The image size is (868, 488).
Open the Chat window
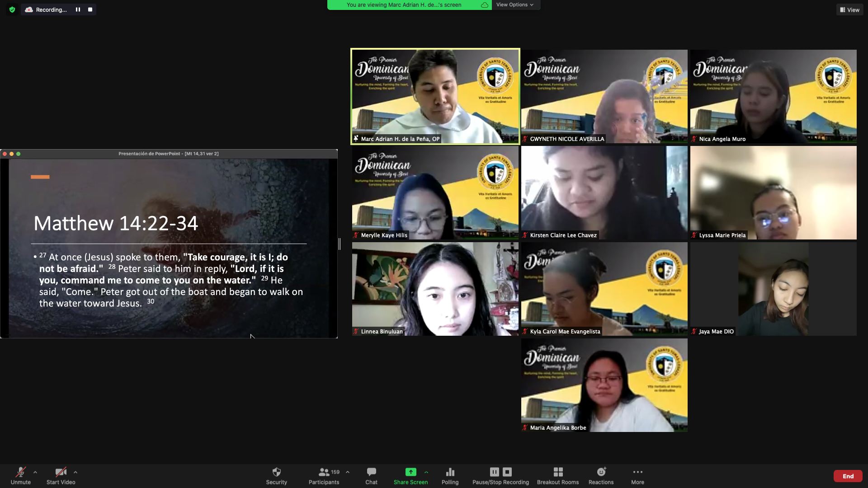(371, 475)
